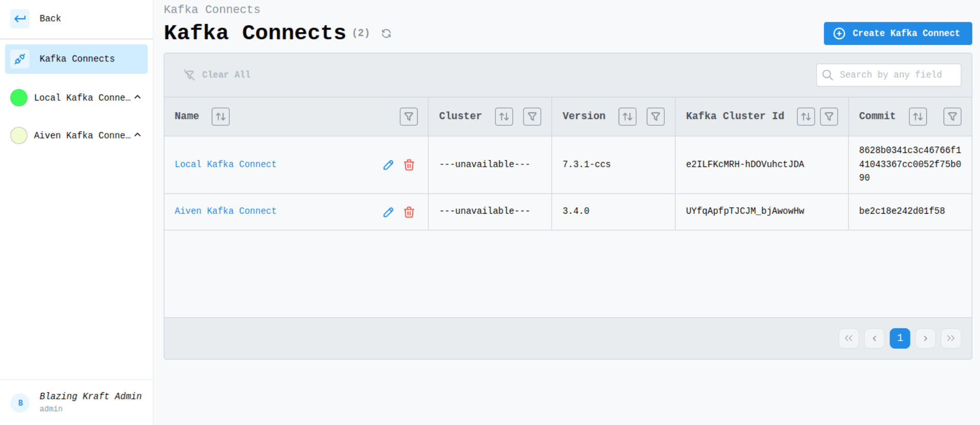
Task: Delete Local Kafka Connect with trash icon
Action: (x=409, y=165)
